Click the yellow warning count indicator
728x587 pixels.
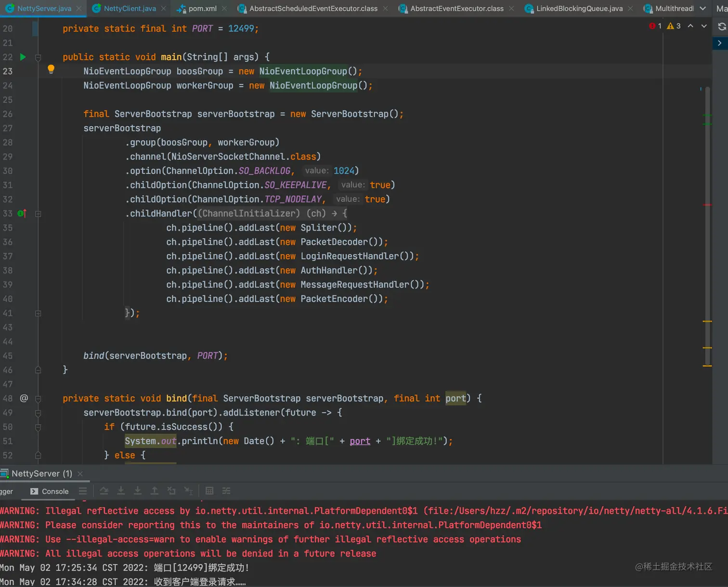674,26
